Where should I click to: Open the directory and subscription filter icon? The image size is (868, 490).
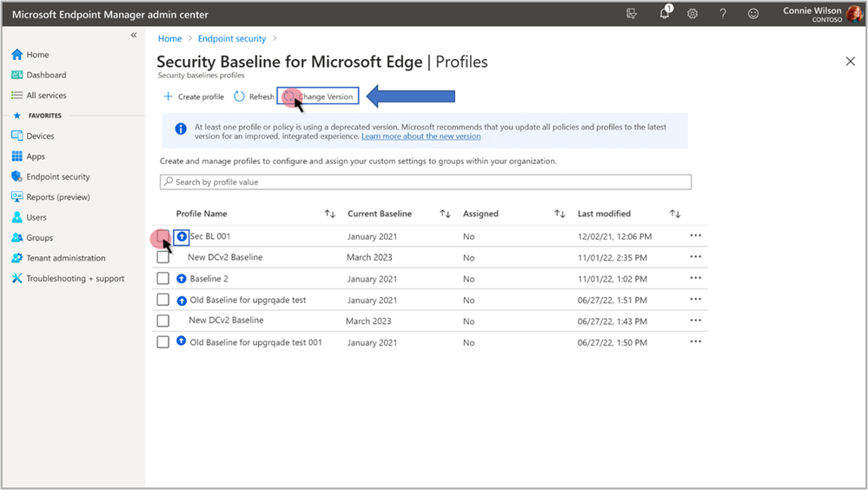pos(631,14)
